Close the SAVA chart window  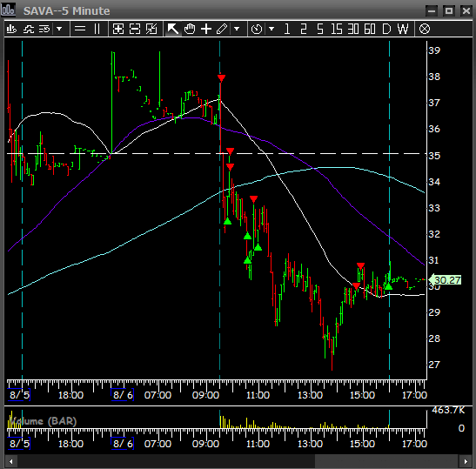pyautogui.click(x=466, y=11)
